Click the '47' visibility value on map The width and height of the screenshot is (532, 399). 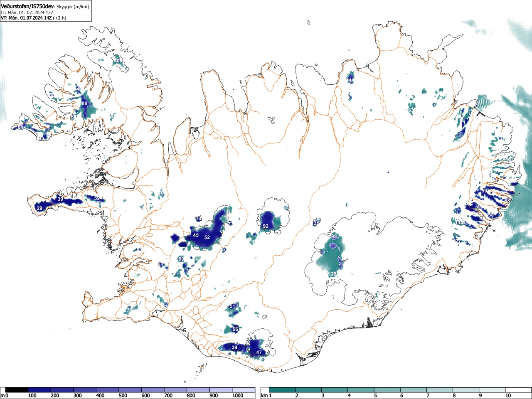[x=259, y=352]
